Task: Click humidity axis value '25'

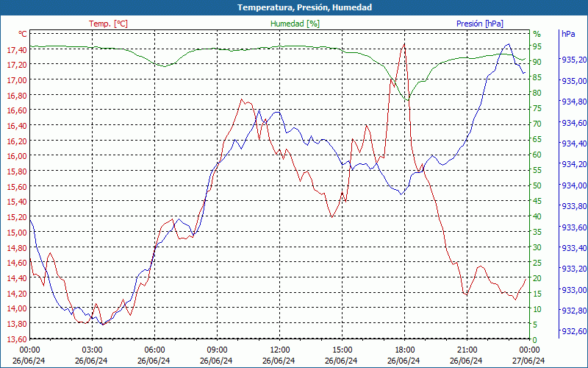Action: point(537,263)
